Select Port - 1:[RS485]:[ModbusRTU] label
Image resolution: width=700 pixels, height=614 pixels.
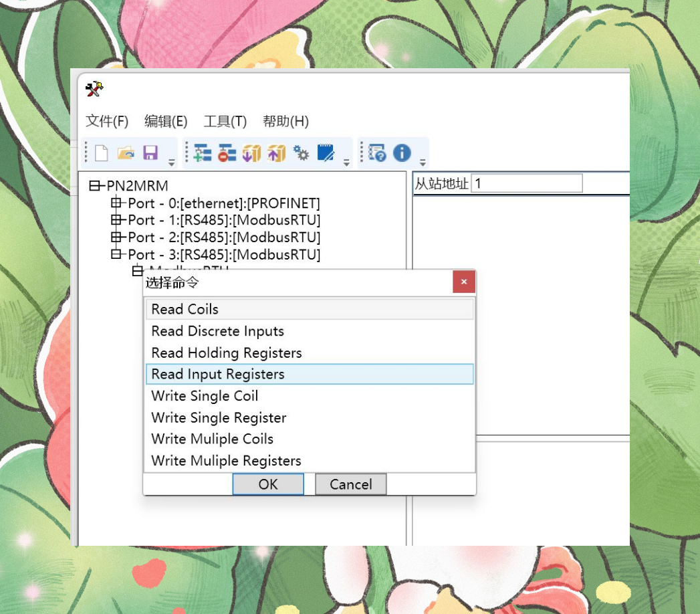coord(224,220)
